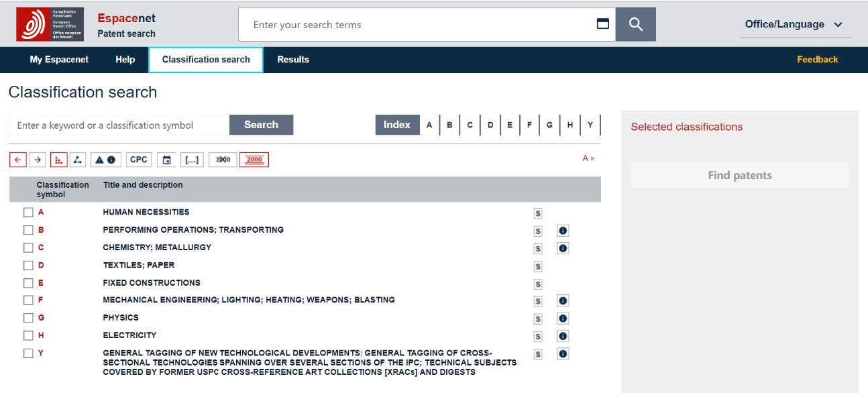Click the Feedback link
This screenshot has width=868, height=393.
pyautogui.click(x=817, y=60)
